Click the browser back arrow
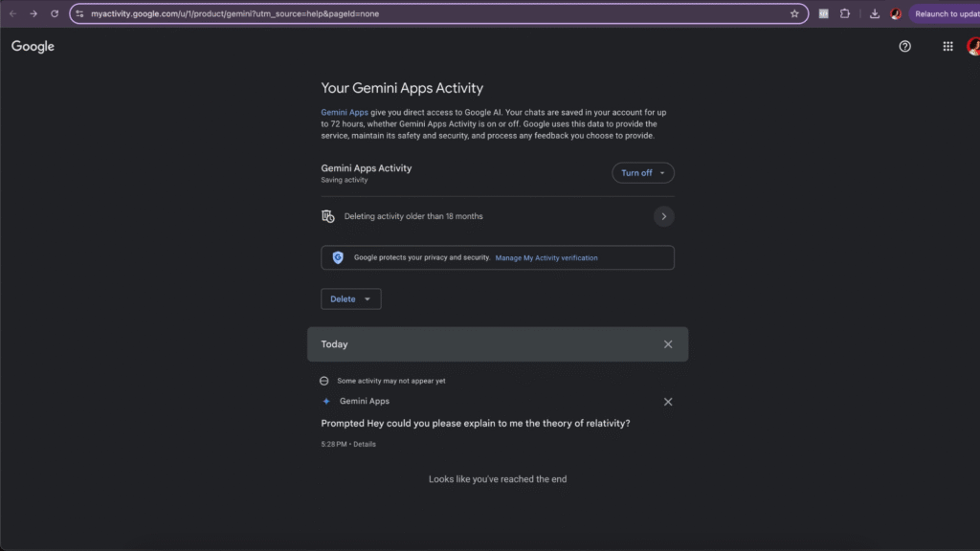This screenshot has width=980, height=551. tap(12, 13)
